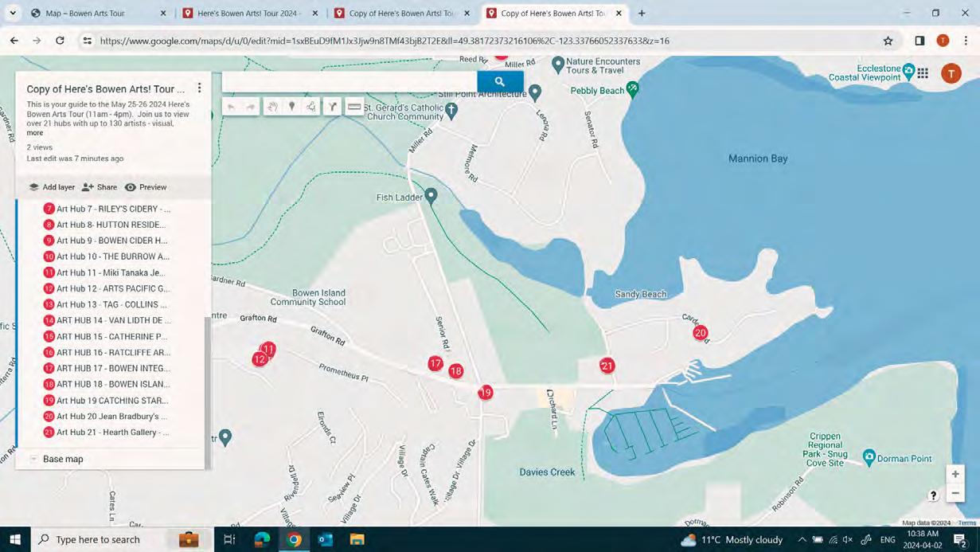Image resolution: width=980 pixels, height=552 pixels.
Task: Expand description with the more link
Action: pos(35,133)
